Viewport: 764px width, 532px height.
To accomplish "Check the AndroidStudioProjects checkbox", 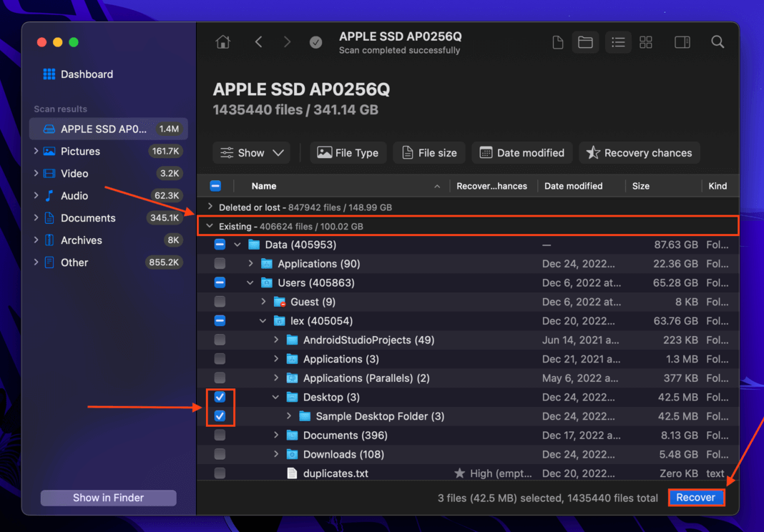I will [220, 340].
